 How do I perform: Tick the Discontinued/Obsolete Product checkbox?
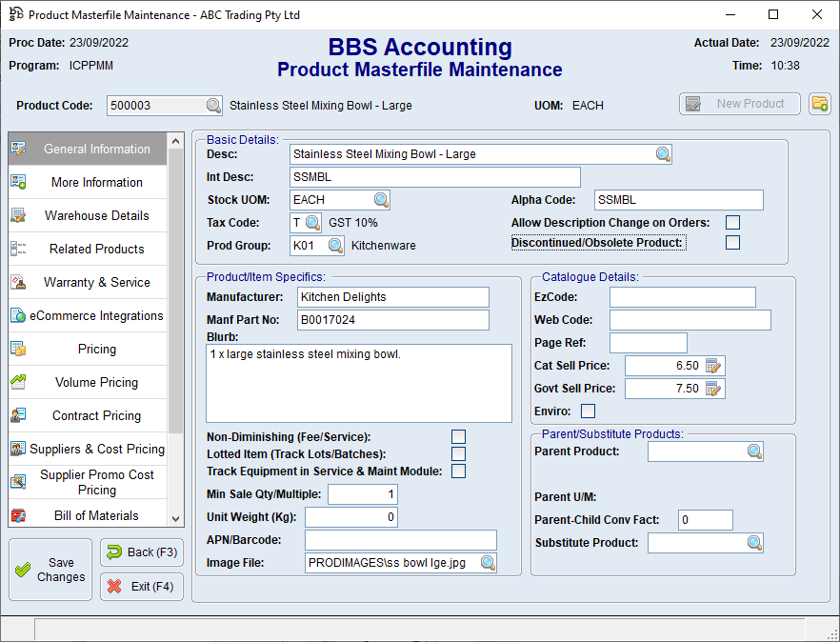732,243
